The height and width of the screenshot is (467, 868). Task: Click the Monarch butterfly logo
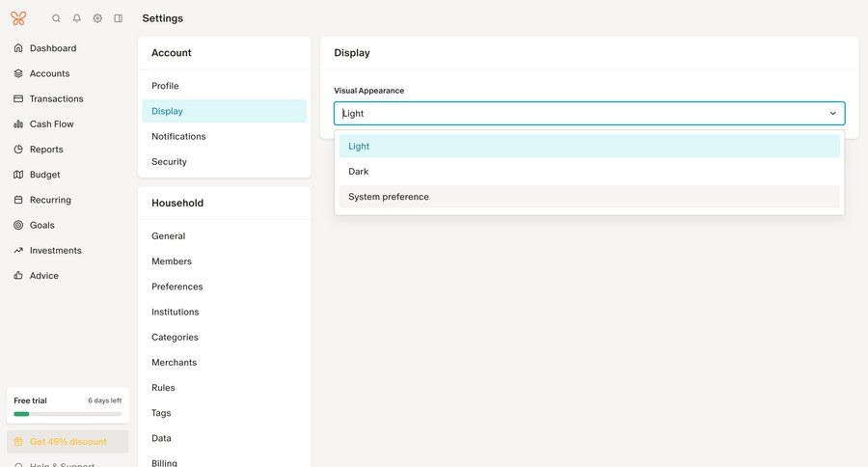18,18
